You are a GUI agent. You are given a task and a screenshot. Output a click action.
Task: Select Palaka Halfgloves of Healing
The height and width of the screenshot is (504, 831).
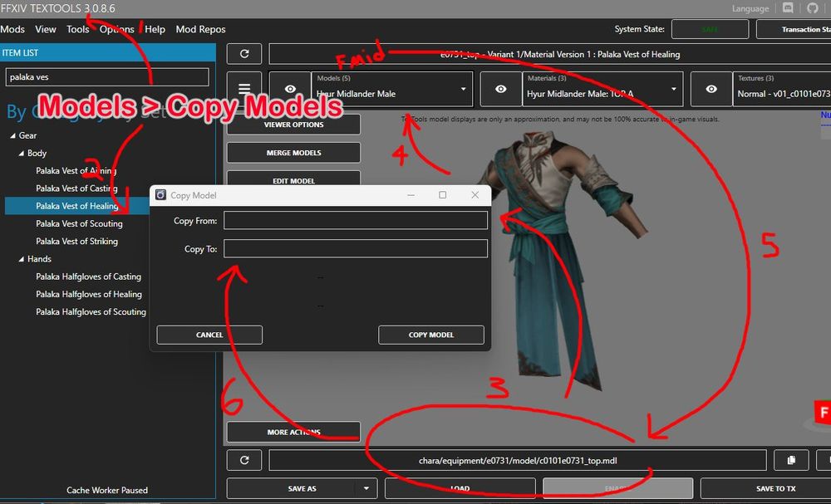[89, 294]
